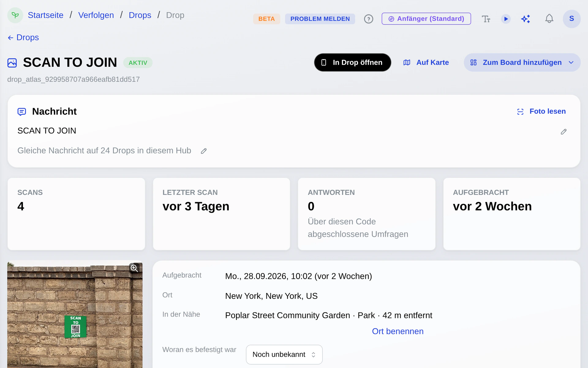
Task: Click PROBLEM MELDEN button
Action: pos(320,19)
